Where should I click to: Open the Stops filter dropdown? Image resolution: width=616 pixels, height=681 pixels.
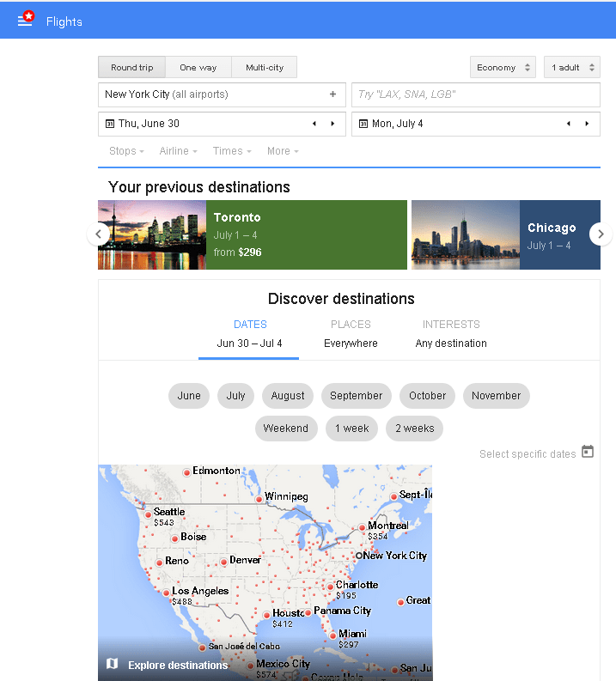pyautogui.click(x=127, y=151)
